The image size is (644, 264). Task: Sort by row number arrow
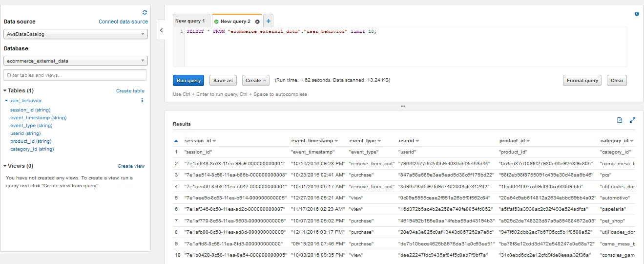click(176, 141)
